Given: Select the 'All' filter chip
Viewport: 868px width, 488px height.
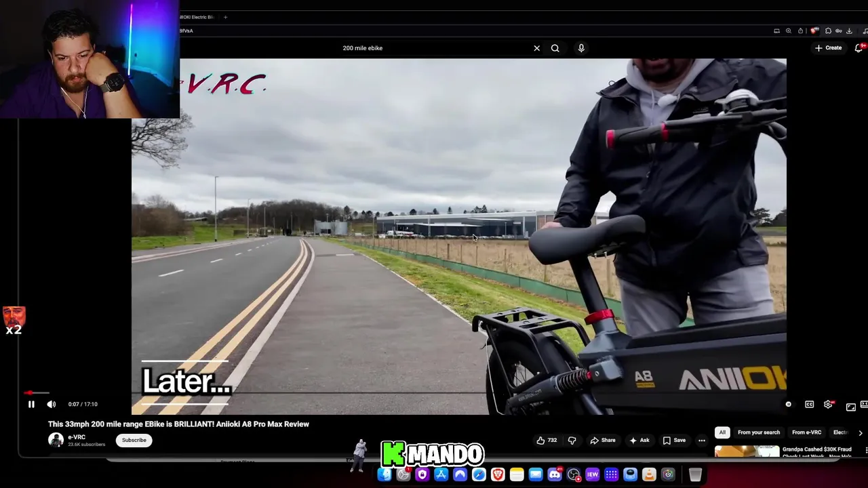Looking at the screenshot, I should click(x=722, y=432).
